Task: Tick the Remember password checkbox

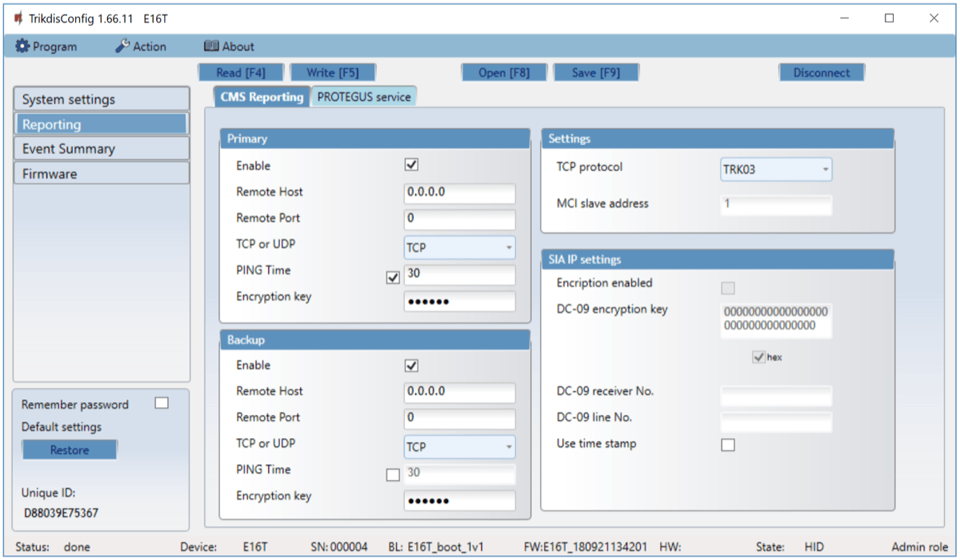Action: pos(162,403)
